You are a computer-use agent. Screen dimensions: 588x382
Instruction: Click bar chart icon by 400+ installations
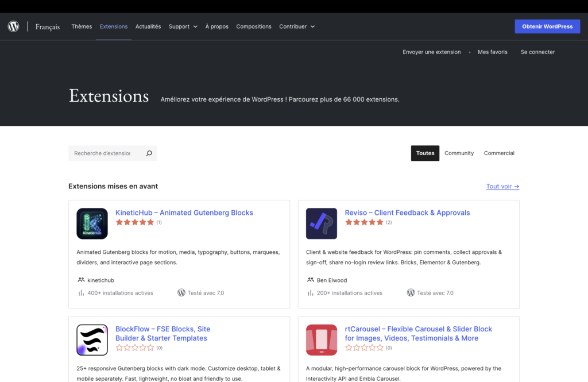(81, 293)
